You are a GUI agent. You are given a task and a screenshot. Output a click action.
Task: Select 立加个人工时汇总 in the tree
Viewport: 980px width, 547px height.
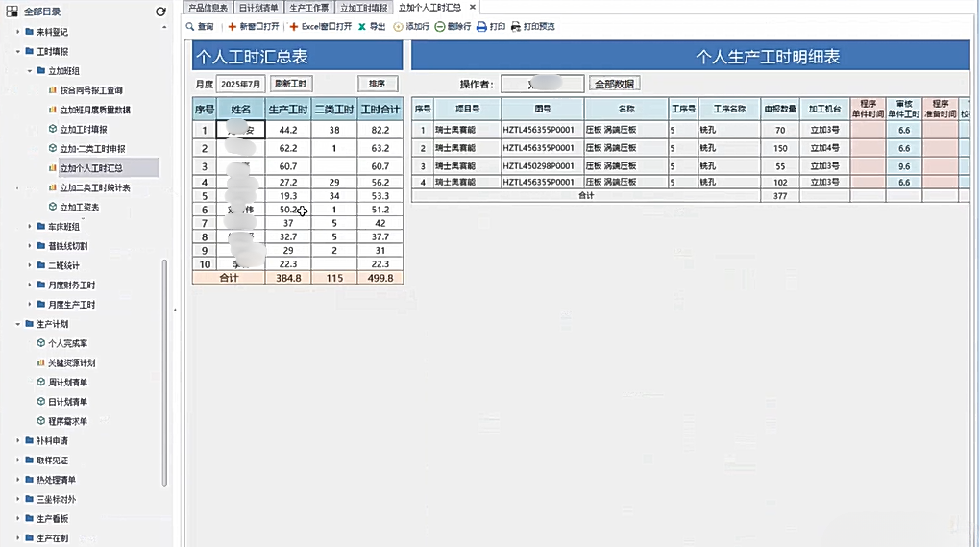[x=91, y=168]
